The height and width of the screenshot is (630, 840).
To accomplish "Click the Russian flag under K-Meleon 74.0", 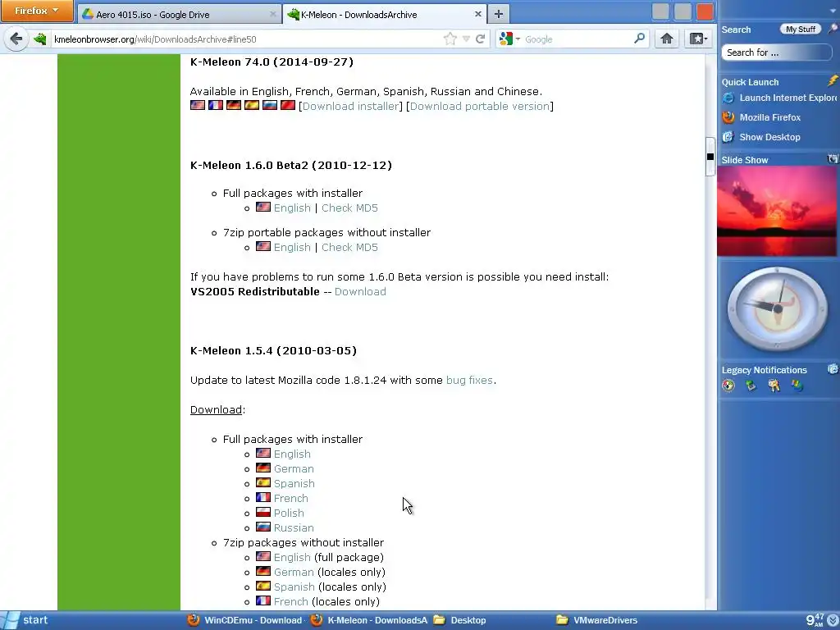I will [x=269, y=105].
